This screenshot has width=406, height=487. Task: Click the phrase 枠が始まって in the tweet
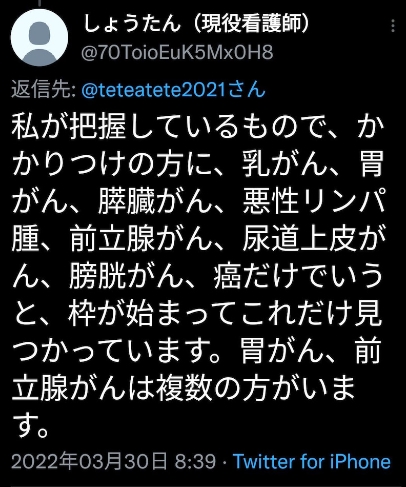(154, 313)
